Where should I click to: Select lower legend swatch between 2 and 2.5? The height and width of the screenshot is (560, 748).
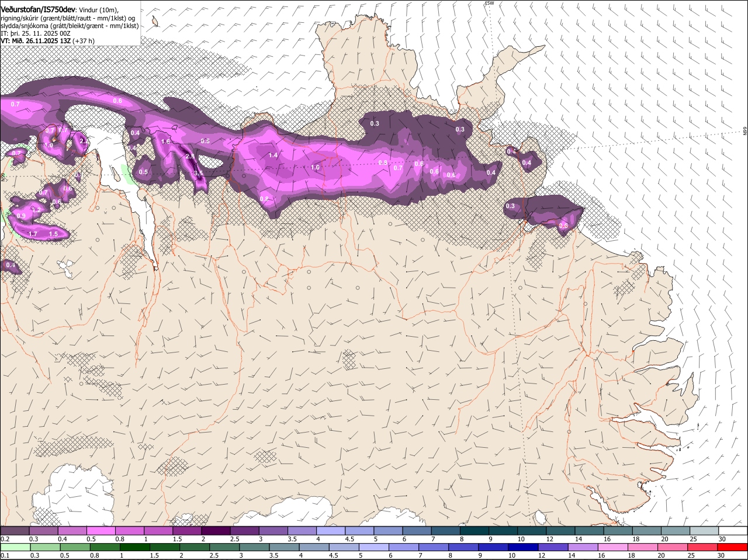coord(194,547)
